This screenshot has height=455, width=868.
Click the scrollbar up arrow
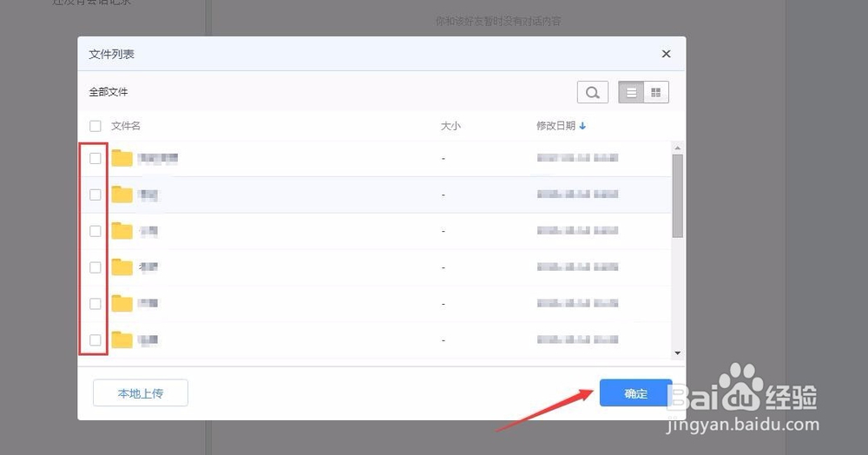point(678,148)
